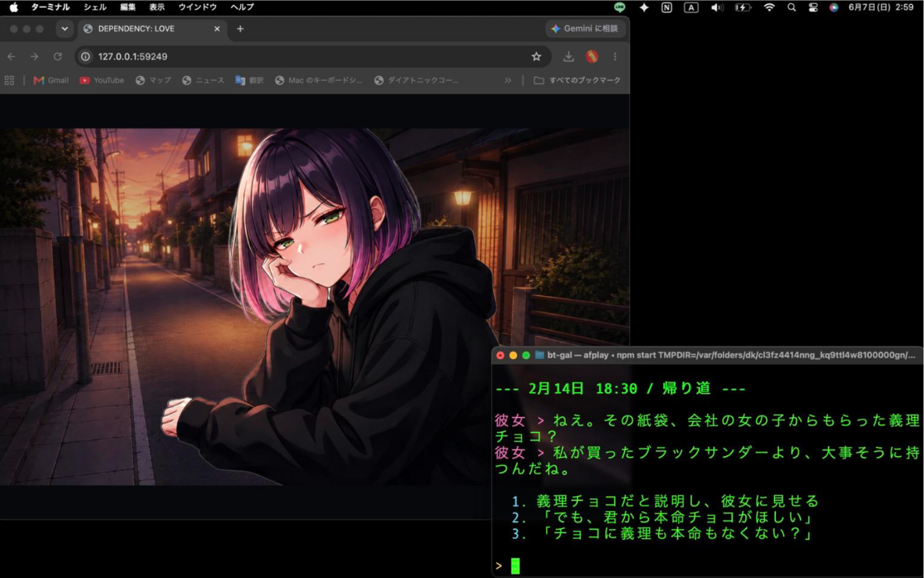Click the line ねえ。その紙袋、会社の女の子
The width and height of the screenshot is (924, 578).
(707, 428)
